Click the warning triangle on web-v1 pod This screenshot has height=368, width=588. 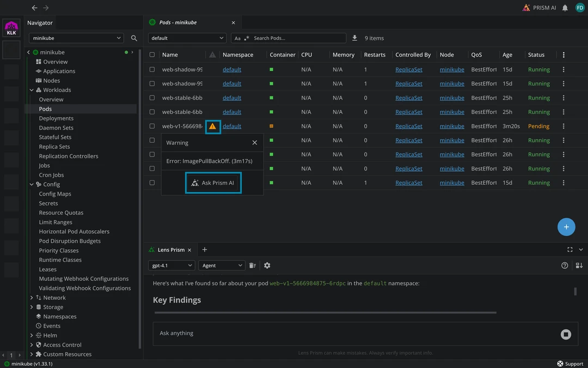click(212, 126)
